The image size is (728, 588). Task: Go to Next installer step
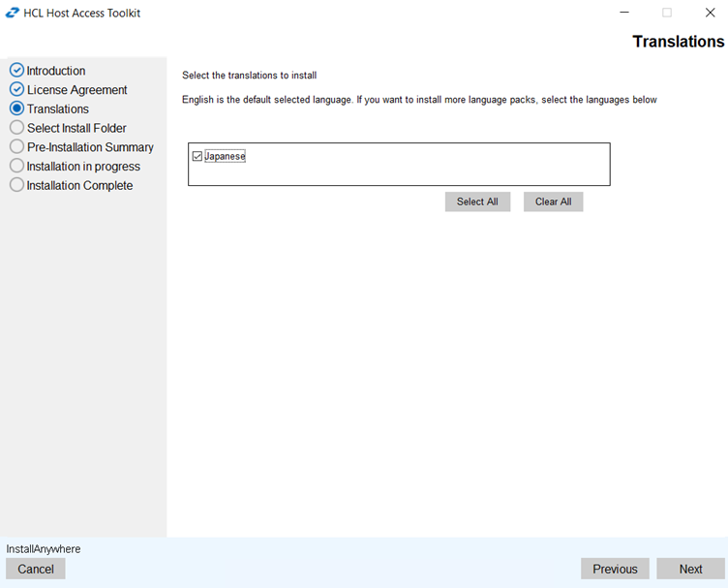pos(690,569)
